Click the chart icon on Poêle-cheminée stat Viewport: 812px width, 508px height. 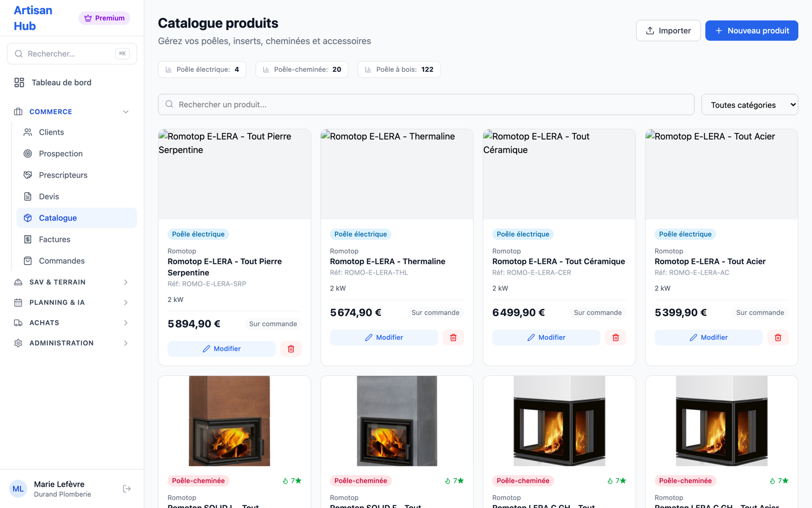(266, 70)
